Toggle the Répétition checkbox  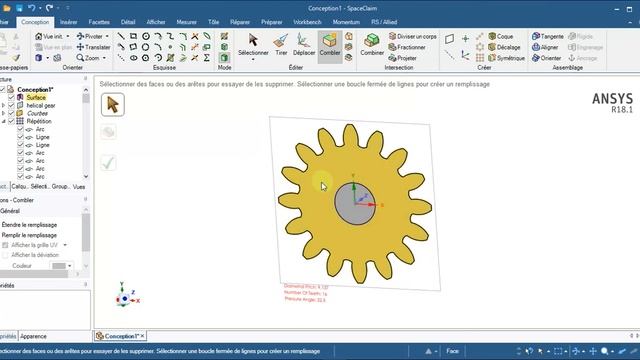point(11,121)
